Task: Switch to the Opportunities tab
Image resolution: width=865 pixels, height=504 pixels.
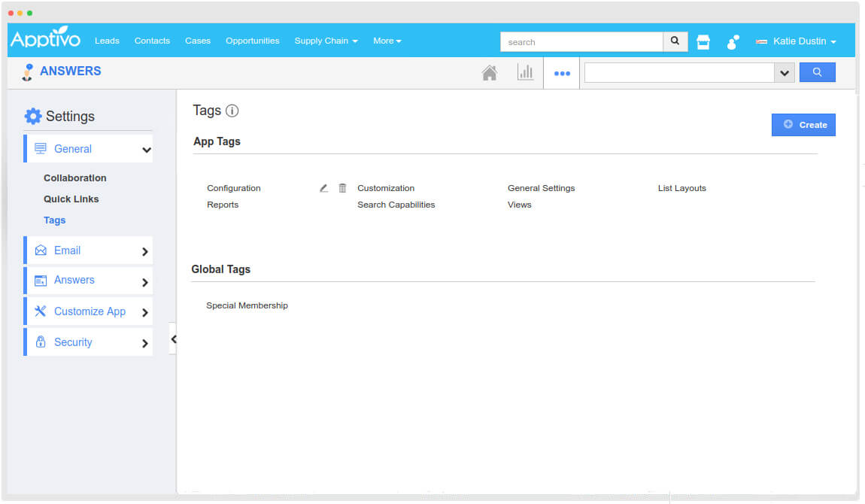Action: click(252, 41)
